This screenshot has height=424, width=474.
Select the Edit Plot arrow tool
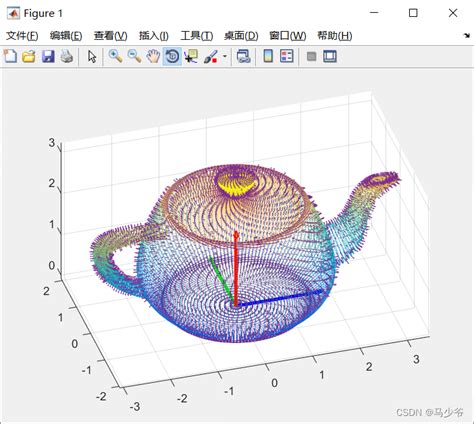[92, 56]
